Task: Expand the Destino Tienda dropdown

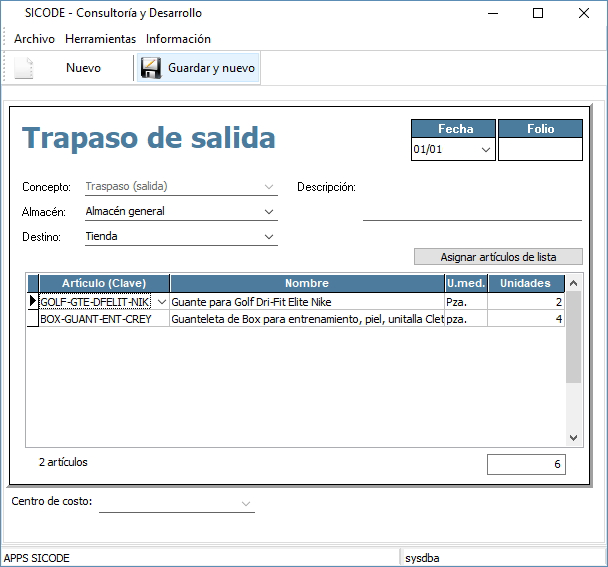Action: click(x=268, y=237)
